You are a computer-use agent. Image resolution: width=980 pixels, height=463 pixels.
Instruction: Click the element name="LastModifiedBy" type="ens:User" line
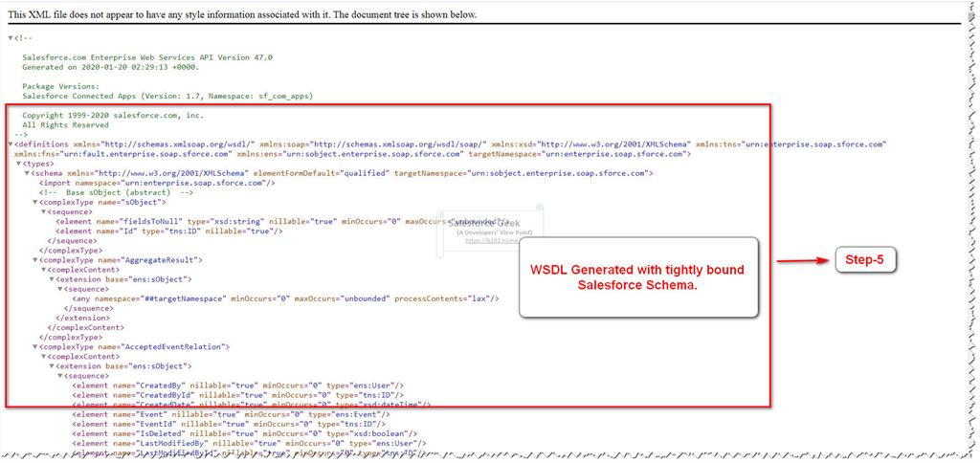248,443
